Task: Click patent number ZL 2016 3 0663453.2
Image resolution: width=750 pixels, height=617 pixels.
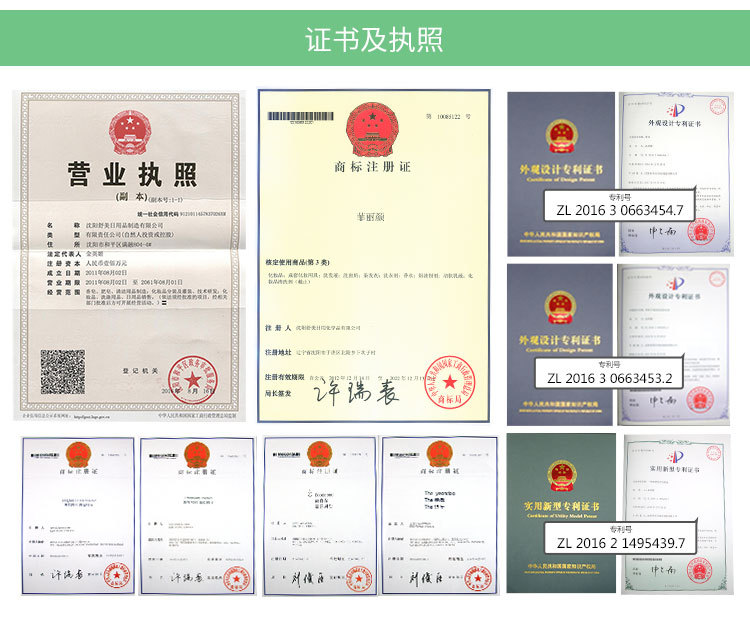Action: click(x=610, y=378)
